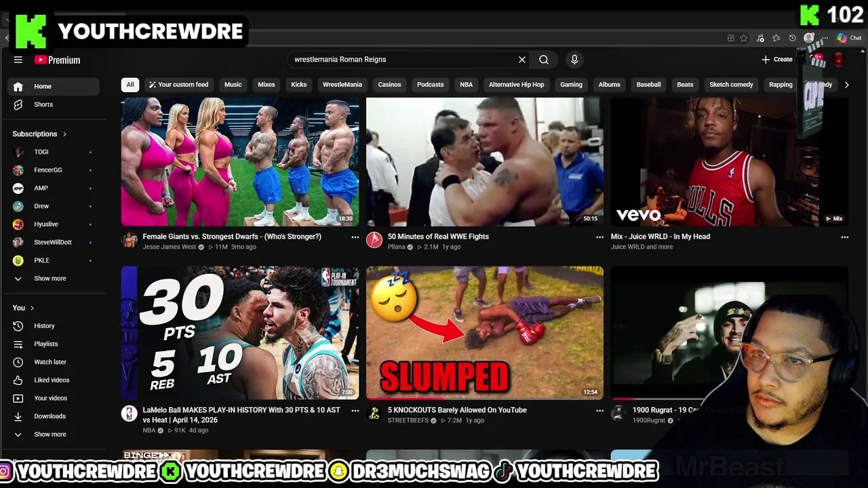Screen dimensions: 868x488
Task: Open options menu for 50 Minutes WWE Fights
Action: pyautogui.click(x=599, y=237)
